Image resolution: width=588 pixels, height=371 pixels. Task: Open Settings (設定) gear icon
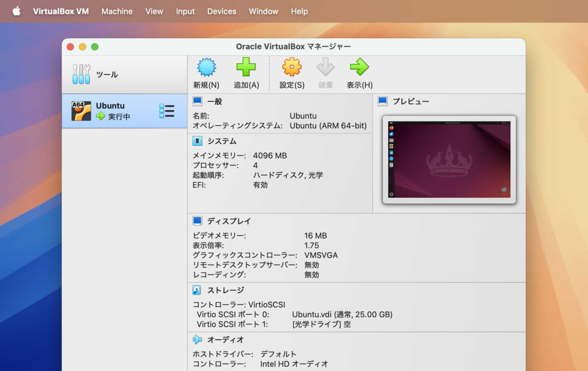click(292, 67)
